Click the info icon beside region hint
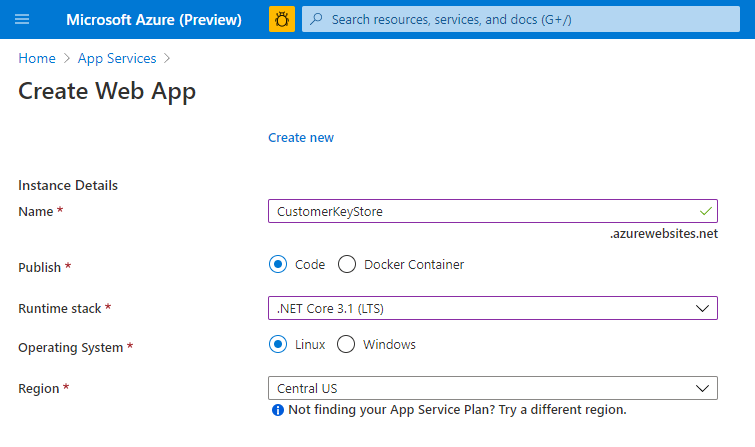The image size is (755, 447). click(x=278, y=410)
